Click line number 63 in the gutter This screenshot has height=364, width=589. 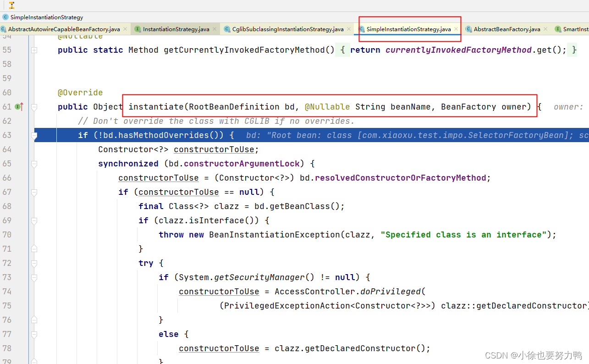tap(7, 135)
